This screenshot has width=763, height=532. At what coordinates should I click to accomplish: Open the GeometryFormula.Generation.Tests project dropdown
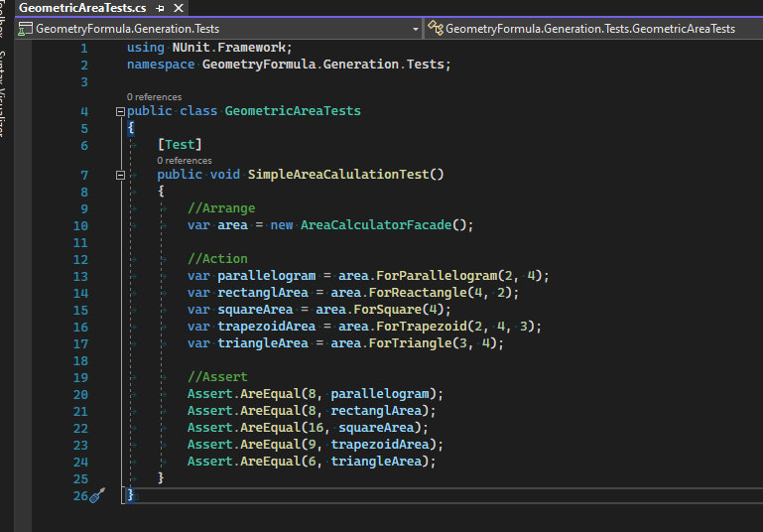[219, 29]
